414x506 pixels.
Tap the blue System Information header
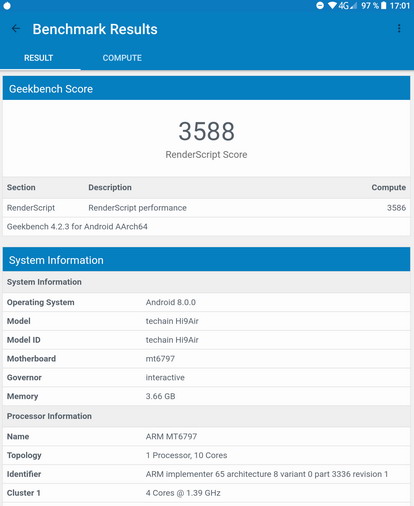pyautogui.click(x=206, y=260)
